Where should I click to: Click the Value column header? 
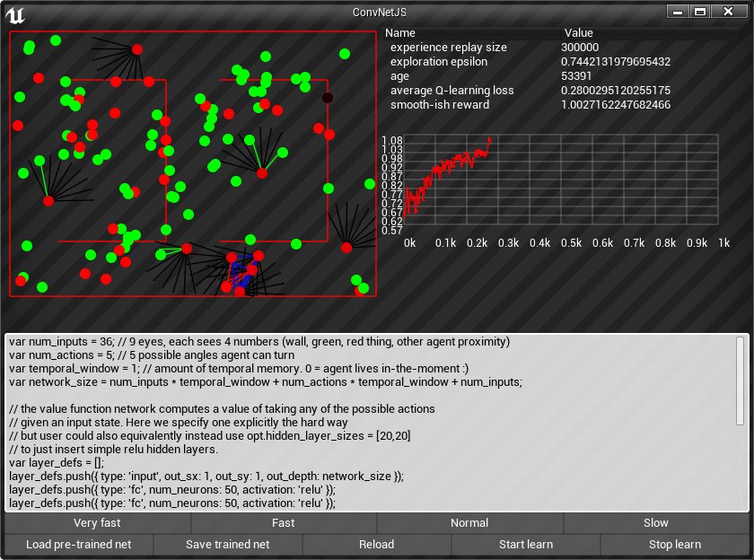click(x=650, y=32)
